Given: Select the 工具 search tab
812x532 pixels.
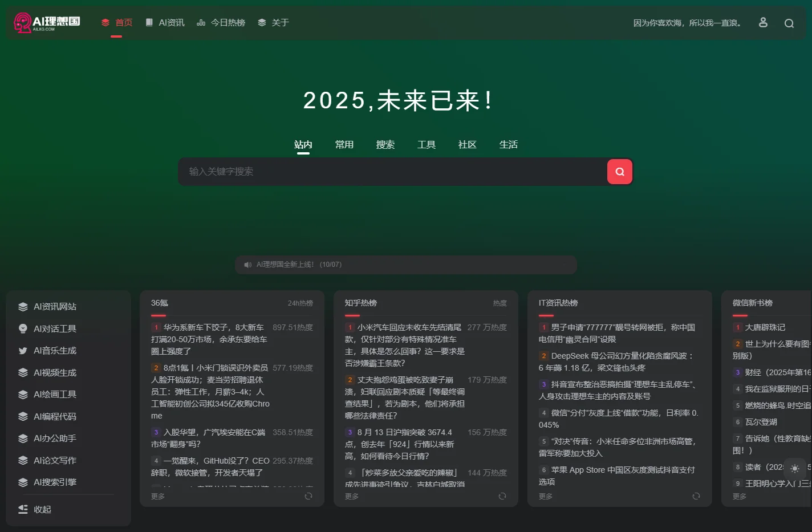Looking at the screenshot, I should (427, 145).
